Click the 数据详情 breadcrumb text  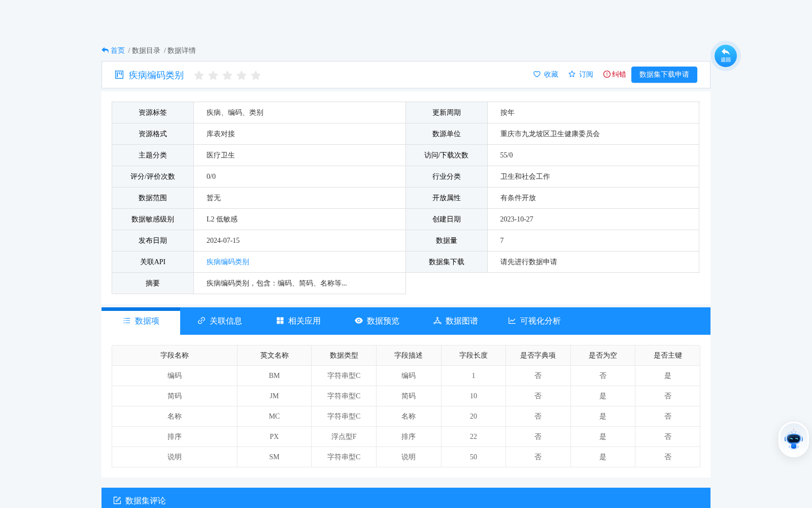pos(182,50)
